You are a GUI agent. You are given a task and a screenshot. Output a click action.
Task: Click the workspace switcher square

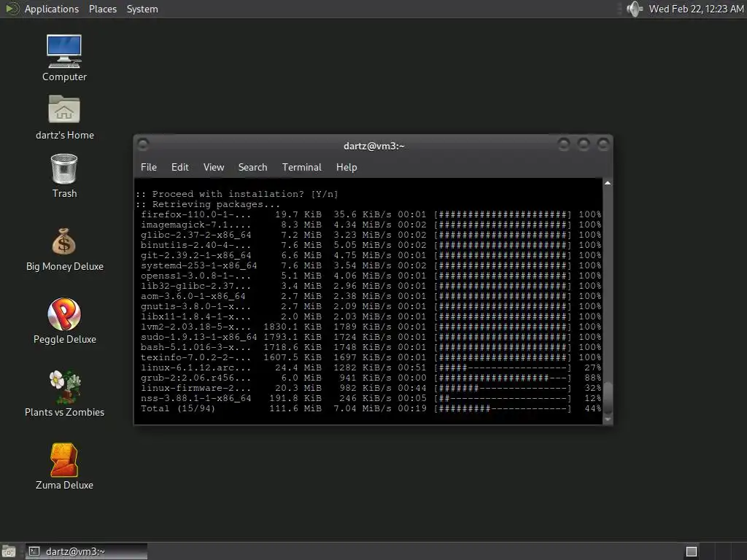pos(692,551)
